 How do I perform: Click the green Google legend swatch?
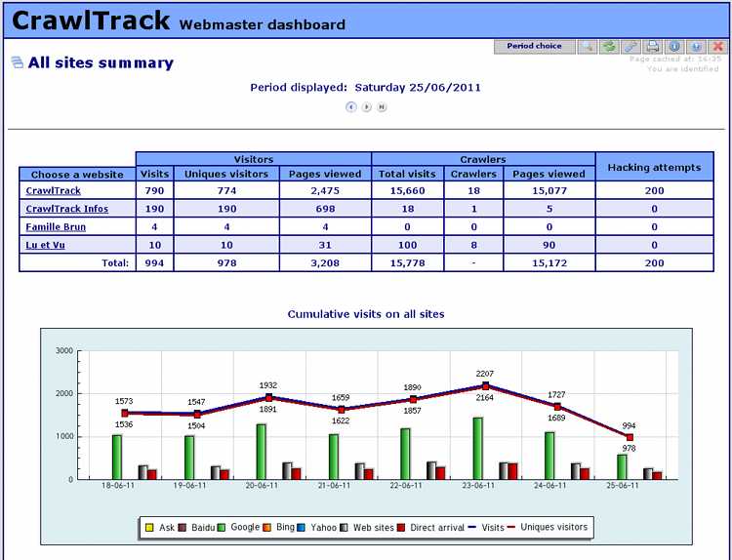click(x=222, y=528)
